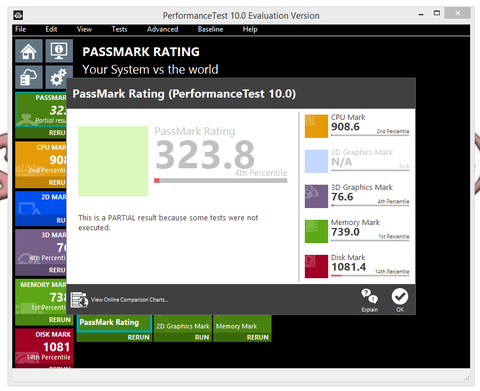Screen dimensions: 480x391
Task: Click the light blue 2D Graphics Mark tile
Action: pos(316,161)
